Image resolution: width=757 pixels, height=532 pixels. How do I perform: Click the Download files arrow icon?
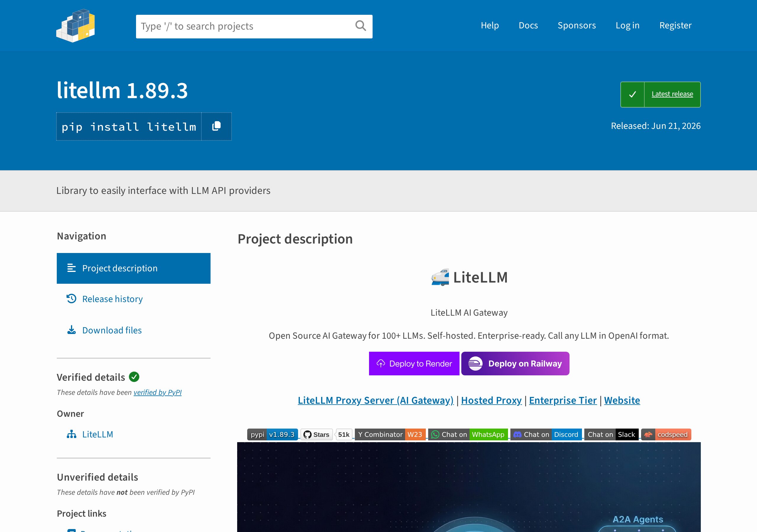71,330
